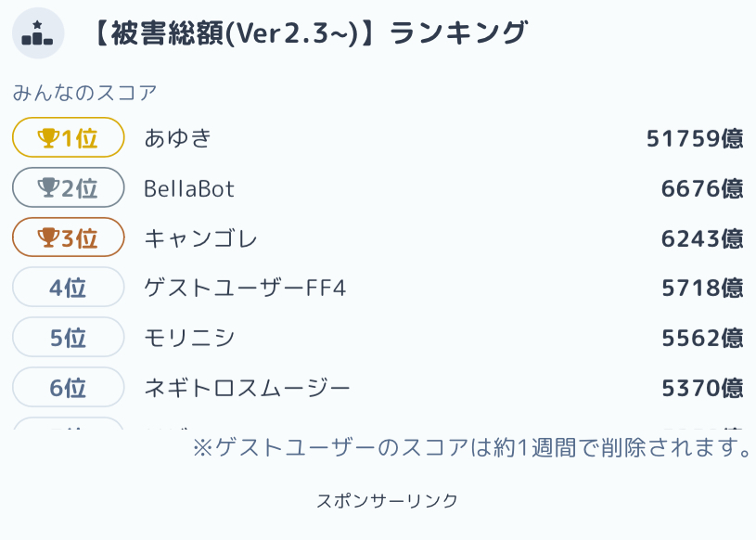756x540 pixels.
Task: Open キャンゴレ's ranking entry
Action: 200,238
